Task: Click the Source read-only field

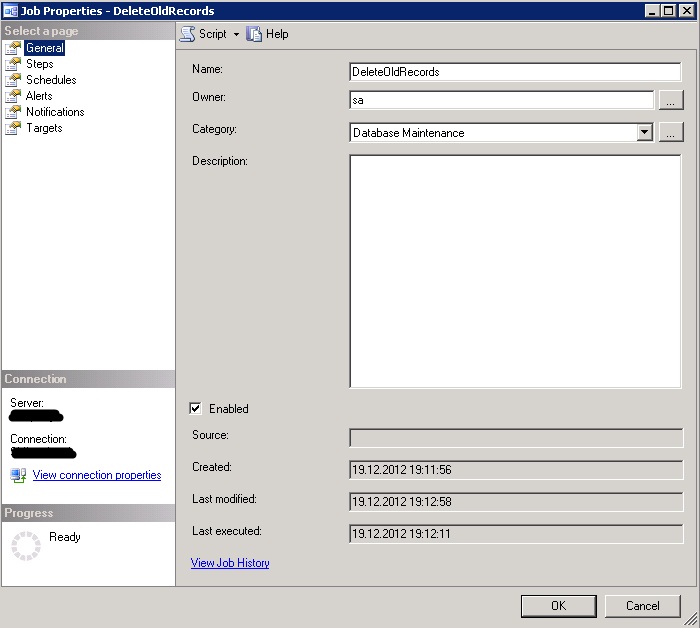Action: [516, 438]
